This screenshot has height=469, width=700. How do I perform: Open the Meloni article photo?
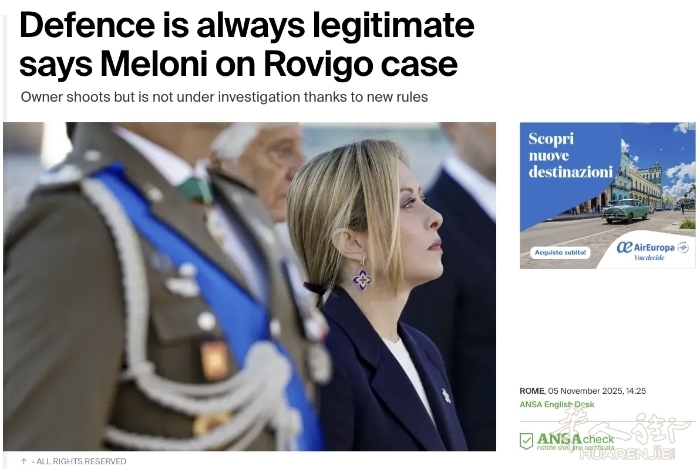coord(249,286)
